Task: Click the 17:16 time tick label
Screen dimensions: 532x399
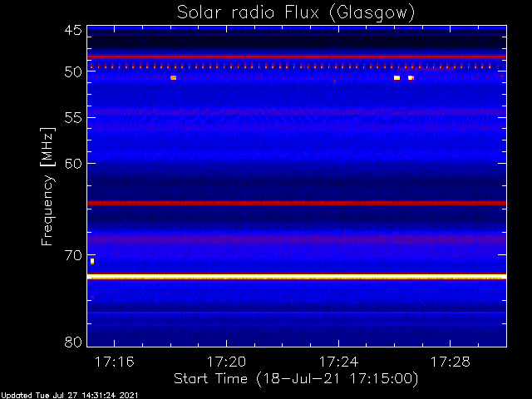Action: (x=115, y=362)
